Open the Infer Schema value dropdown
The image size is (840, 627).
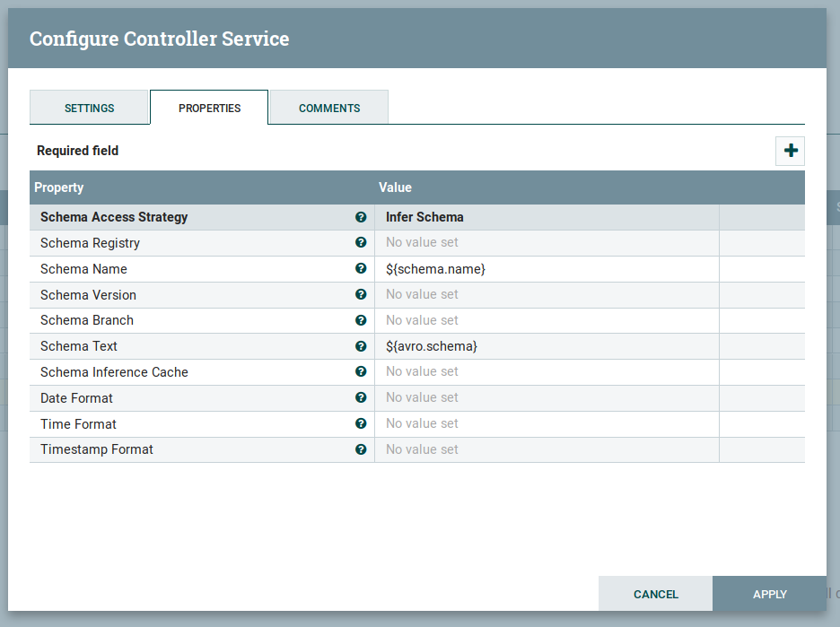tap(546, 217)
